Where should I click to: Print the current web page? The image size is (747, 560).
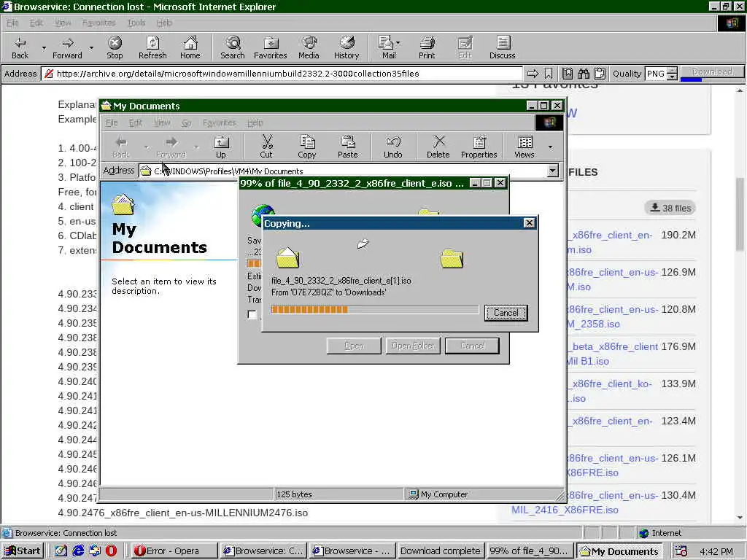(x=427, y=48)
